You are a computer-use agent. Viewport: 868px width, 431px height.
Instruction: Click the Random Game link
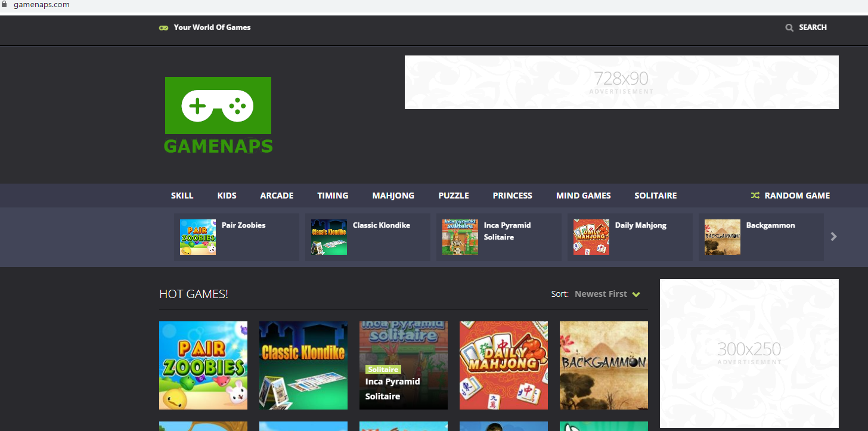pos(797,196)
